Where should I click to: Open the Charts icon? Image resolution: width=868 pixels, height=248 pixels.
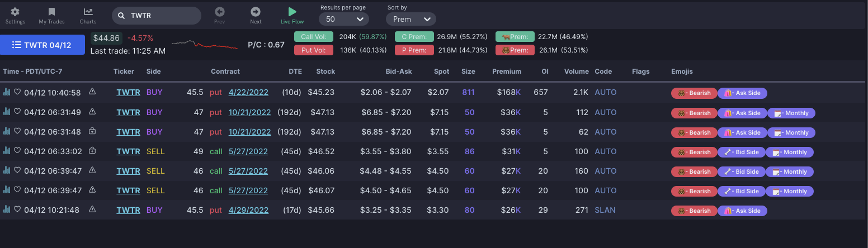(x=88, y=12)
